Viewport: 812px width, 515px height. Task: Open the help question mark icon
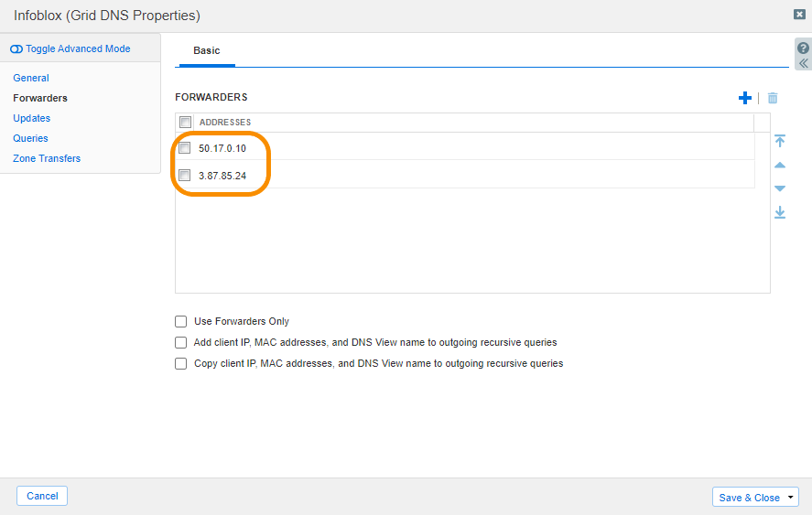(803, 48)
